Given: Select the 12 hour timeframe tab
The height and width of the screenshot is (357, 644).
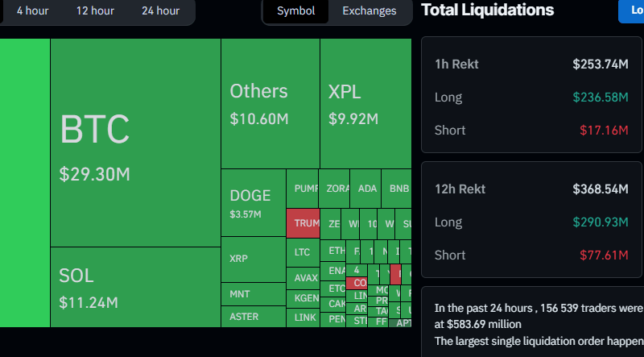Looking at the screenshot, I should [x=95, y=10].
